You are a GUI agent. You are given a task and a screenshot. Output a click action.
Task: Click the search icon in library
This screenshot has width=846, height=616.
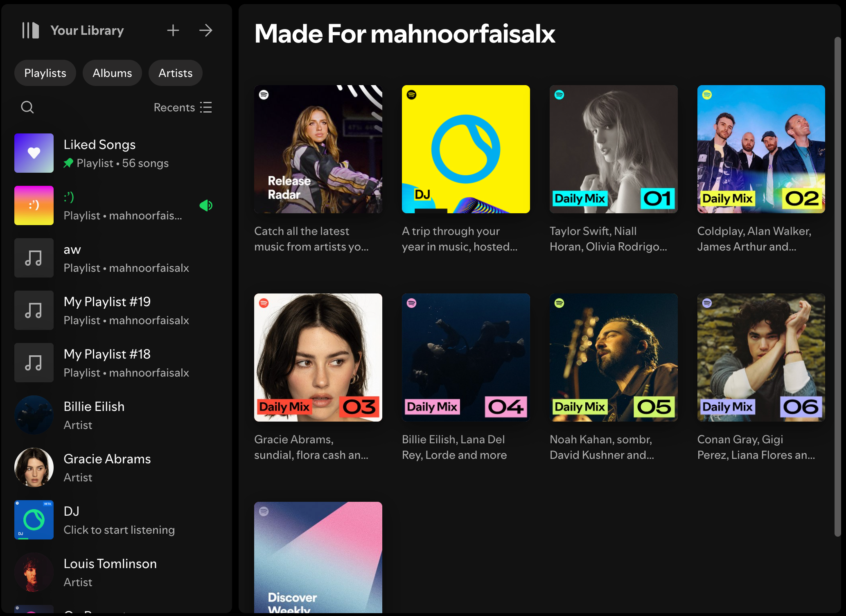(27, 106)
